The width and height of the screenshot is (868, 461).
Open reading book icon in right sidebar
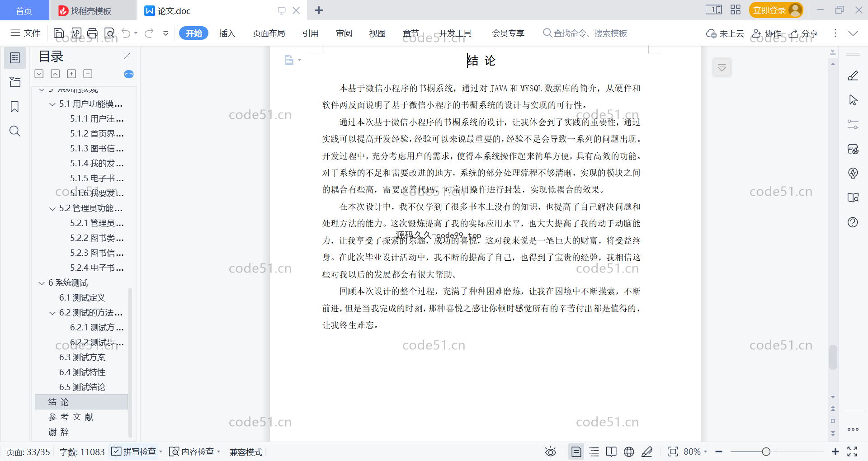pyautogui.click(x=853, y=198)
